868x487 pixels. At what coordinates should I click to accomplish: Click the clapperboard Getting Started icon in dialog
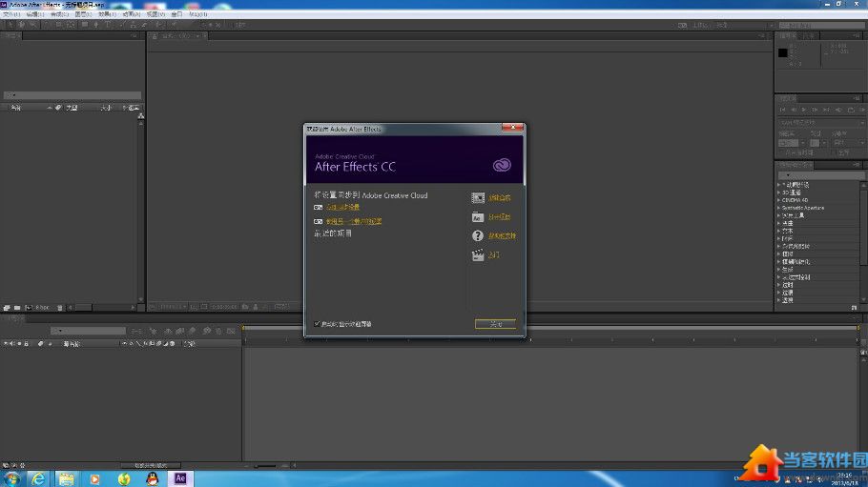478,255
